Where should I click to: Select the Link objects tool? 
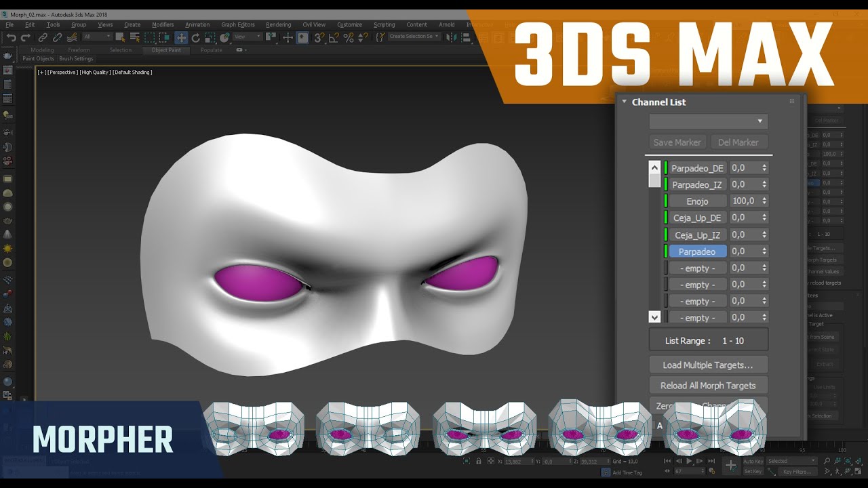tap(43, 38)
